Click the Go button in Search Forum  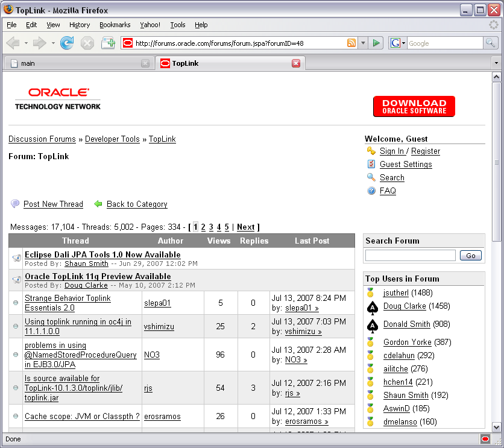pos(471,256)
